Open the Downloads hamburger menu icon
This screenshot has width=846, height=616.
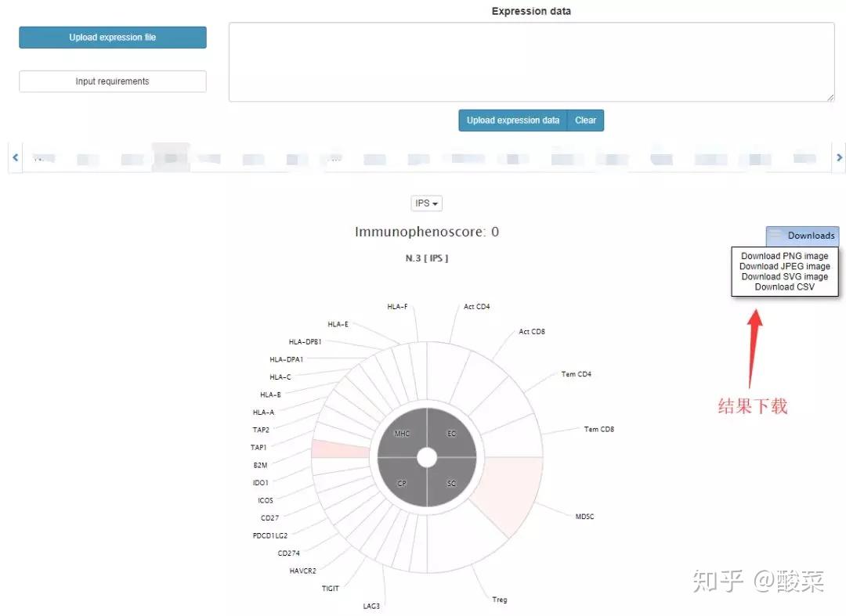click(775, 234)
